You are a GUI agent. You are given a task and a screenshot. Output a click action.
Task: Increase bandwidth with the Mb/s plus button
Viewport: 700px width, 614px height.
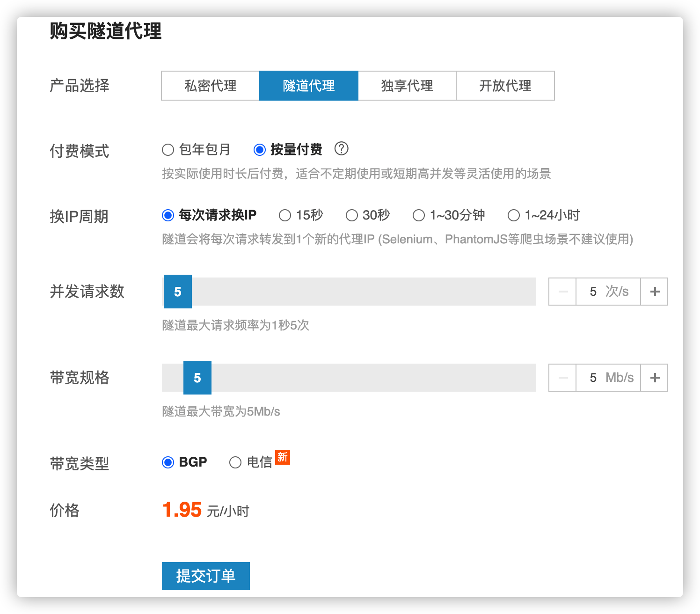[655, 378]
